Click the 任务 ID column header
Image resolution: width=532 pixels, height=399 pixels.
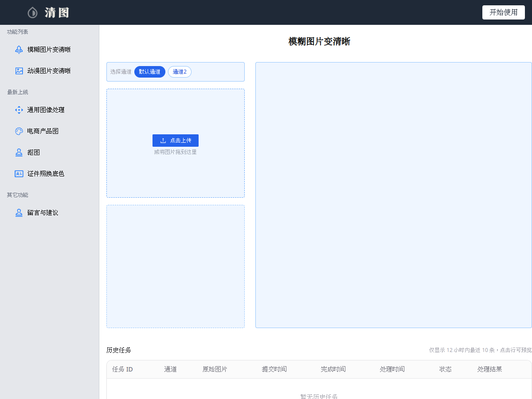[122, 369]
